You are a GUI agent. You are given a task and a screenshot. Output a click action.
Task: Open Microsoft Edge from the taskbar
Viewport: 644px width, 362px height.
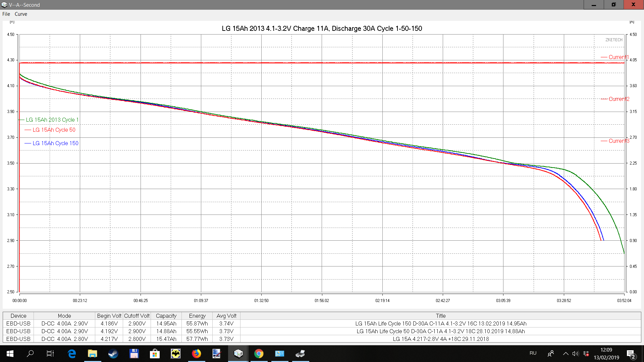pos(72,354)
